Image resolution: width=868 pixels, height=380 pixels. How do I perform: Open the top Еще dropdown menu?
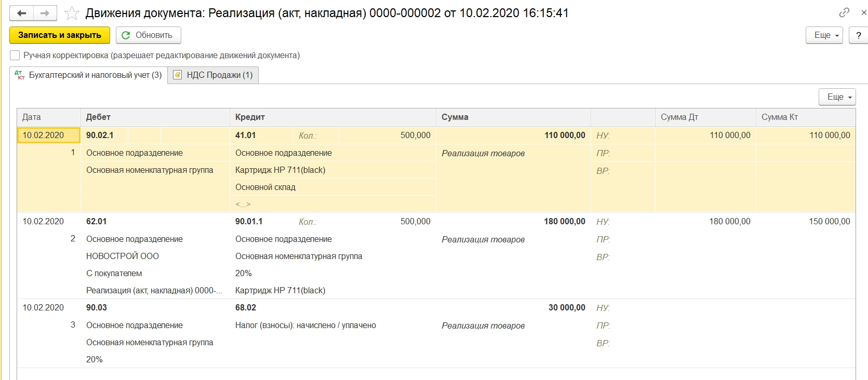click(824, 35)
